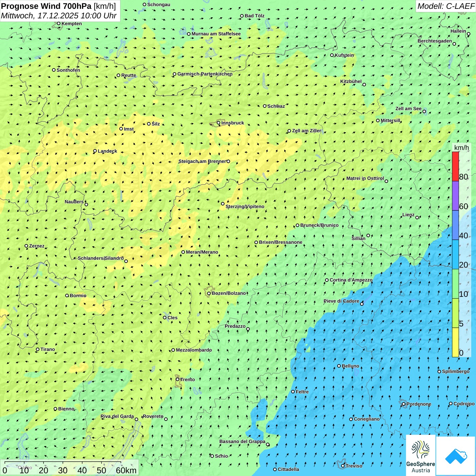The image size is (476, 476).
Task: Click the 'Nauders' label
Action: pyautogui.click(x=74, y=202)
